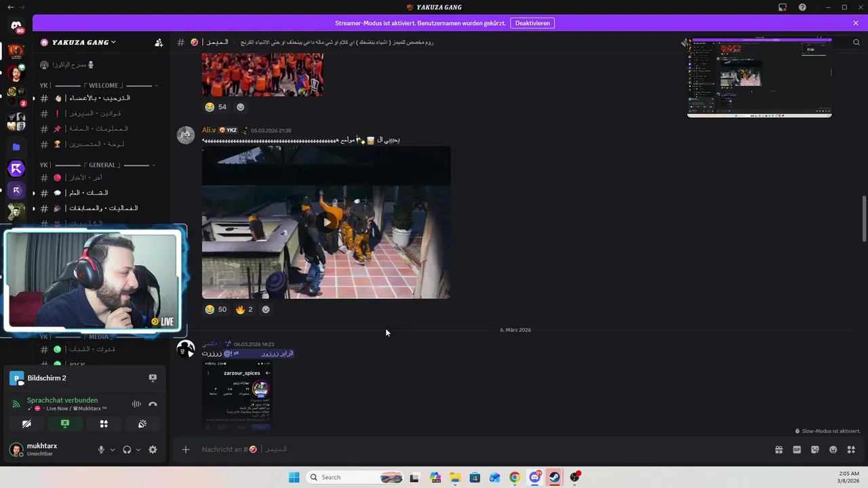868x488 pixels.
Task: Dismiss the streamer mode banner with X
Action: tap(856, 23)
